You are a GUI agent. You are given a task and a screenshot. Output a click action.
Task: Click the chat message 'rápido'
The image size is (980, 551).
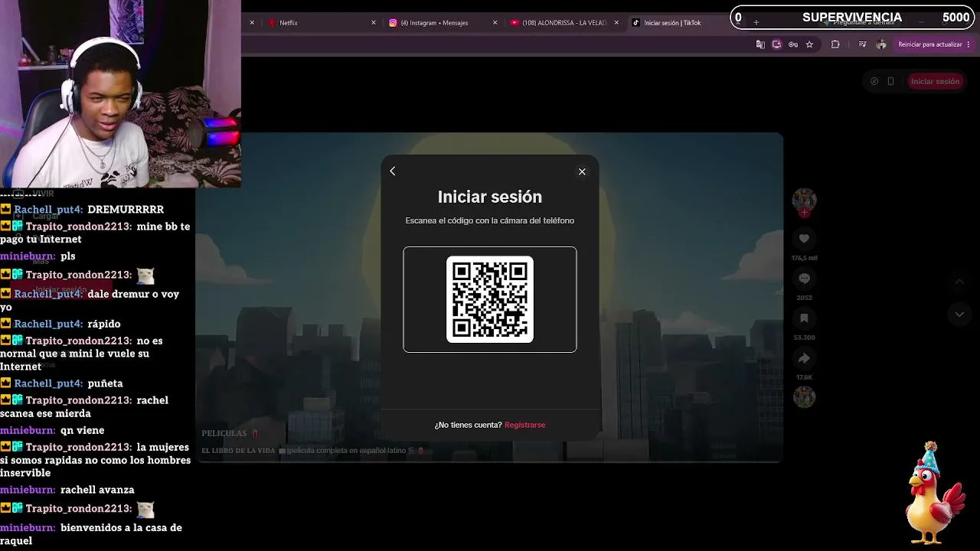pos(104,324)
